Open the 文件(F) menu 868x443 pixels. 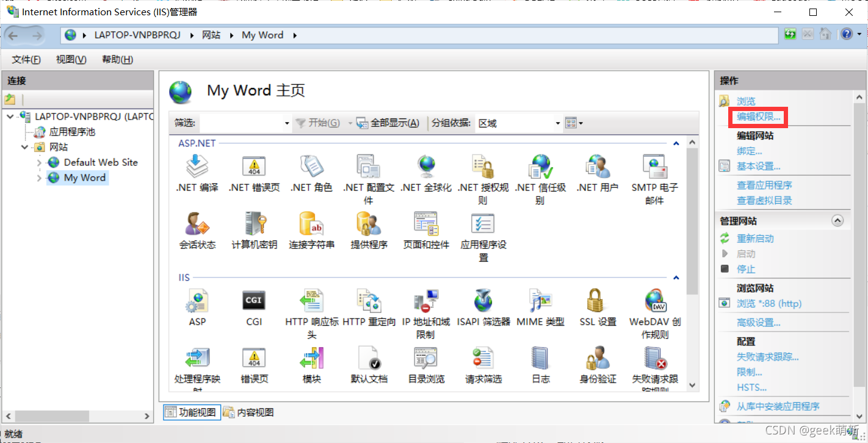[x=26, y=59]
